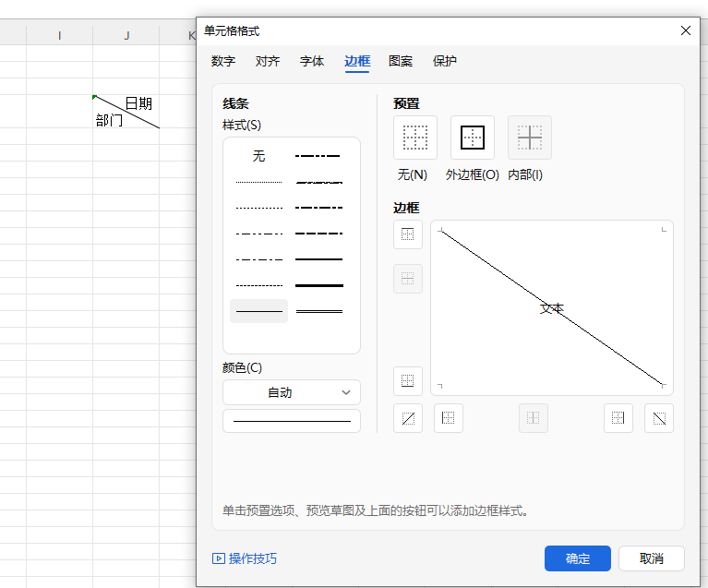
Task: Choose the thin solid line style
Action: (x=258, y=311)
